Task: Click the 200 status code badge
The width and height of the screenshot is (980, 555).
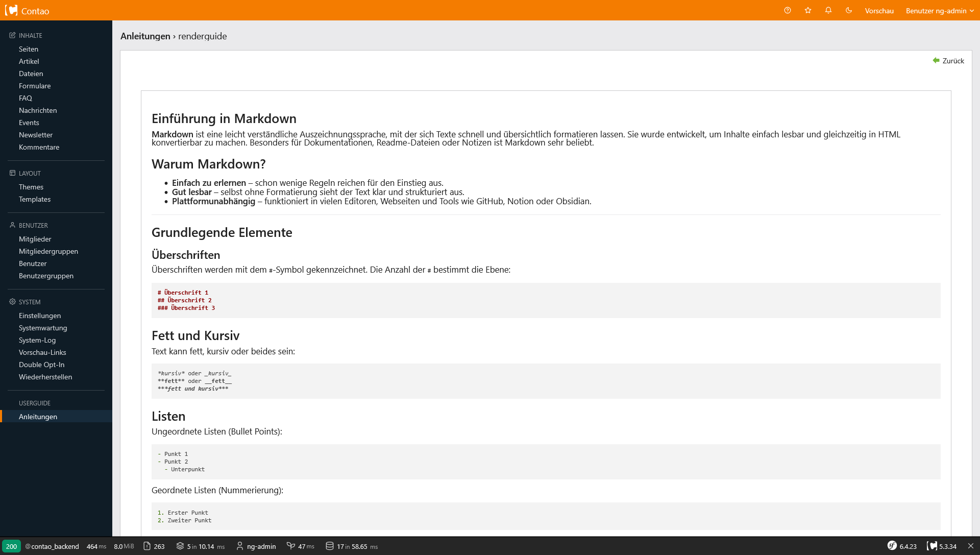Action: coord(11,546)
